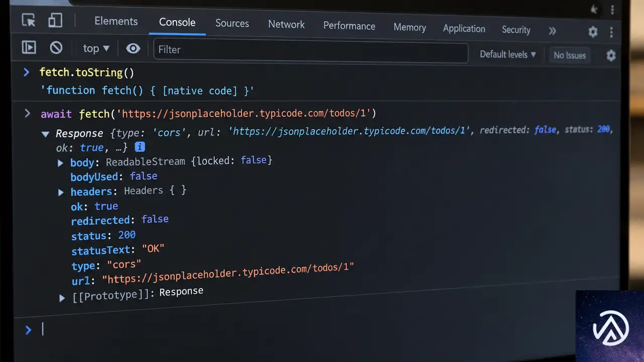Open the Default levels dropdown
Viewport: 644px width, 362px height.
pyautogui.click(x=508, y=54)
